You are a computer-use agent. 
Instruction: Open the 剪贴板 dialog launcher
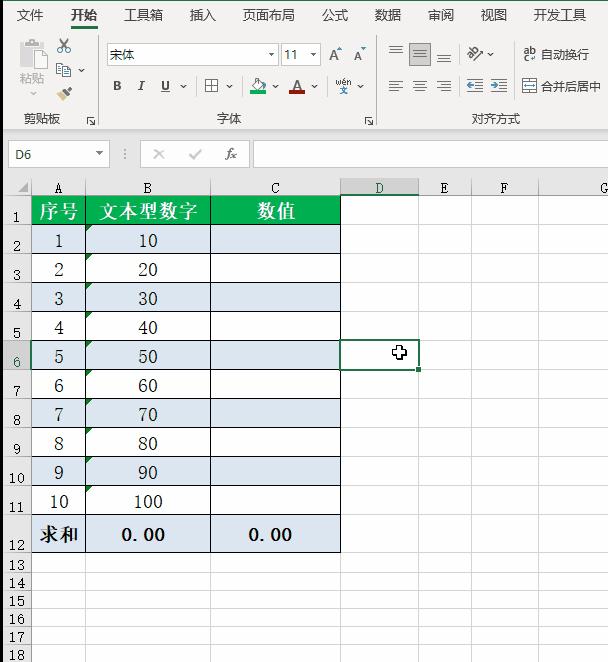tap(91, 121)
